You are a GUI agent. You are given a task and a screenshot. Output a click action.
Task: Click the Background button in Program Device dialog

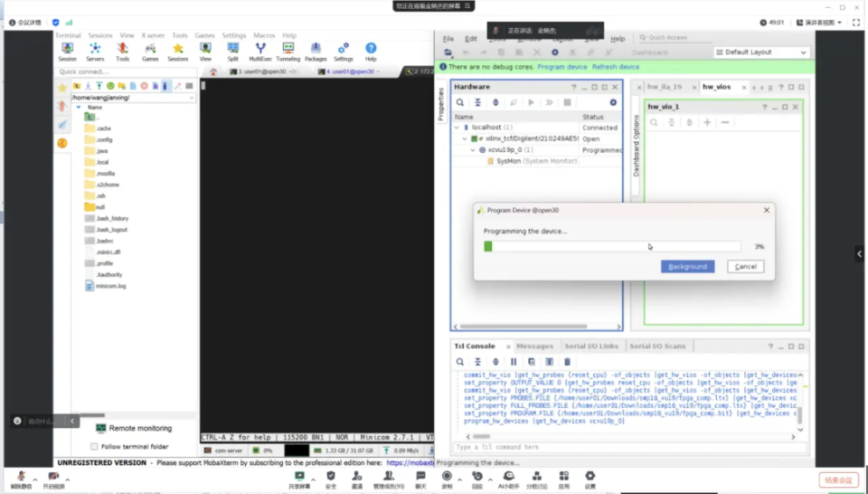click(687, 266)
